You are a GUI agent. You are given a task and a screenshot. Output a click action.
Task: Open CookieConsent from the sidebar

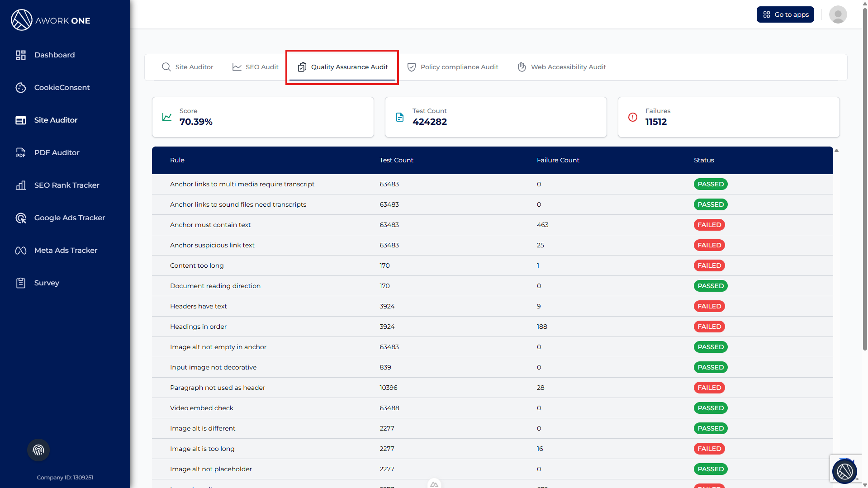pos(62,88)
